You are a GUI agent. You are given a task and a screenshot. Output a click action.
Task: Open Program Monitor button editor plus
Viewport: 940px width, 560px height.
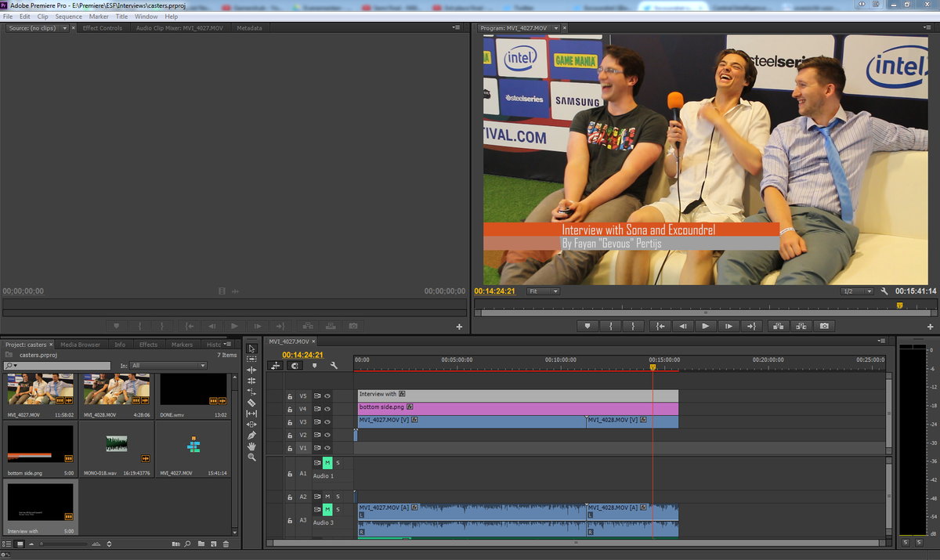point(930,326)
